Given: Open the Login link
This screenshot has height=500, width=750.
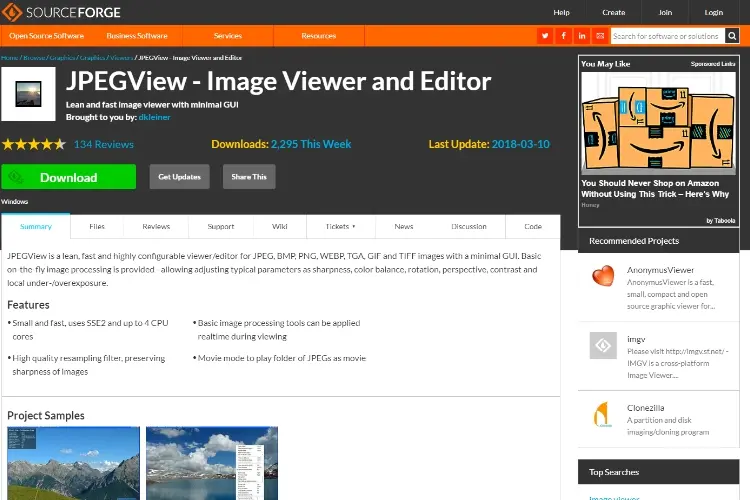Looking at the screenshot, I should [x=714, y=12].
